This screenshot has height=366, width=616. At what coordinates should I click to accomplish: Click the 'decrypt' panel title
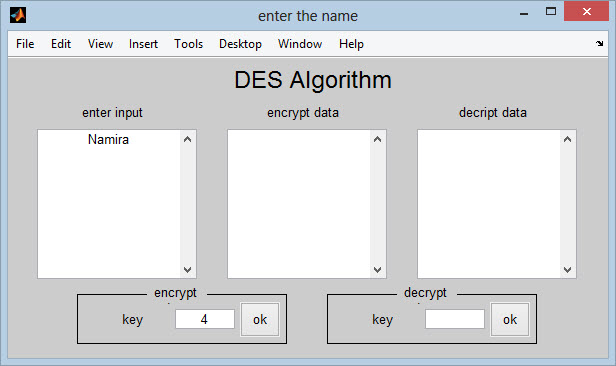425,293
